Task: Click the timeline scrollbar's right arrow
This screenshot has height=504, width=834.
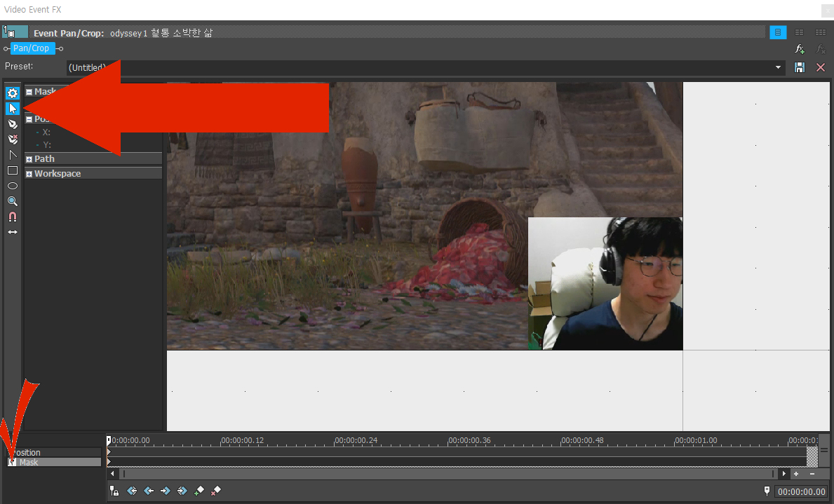Action: tap(783, 474)
